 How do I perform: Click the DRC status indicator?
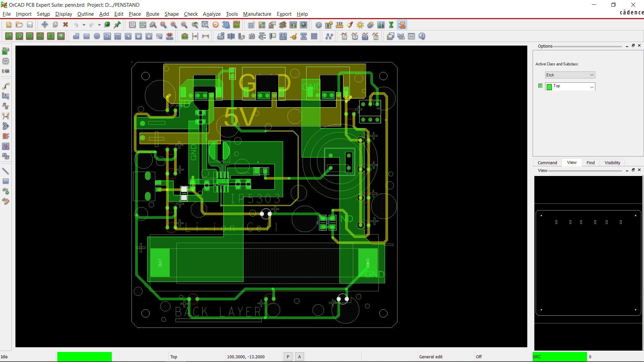pyautogui.click(x=559, y=357)
